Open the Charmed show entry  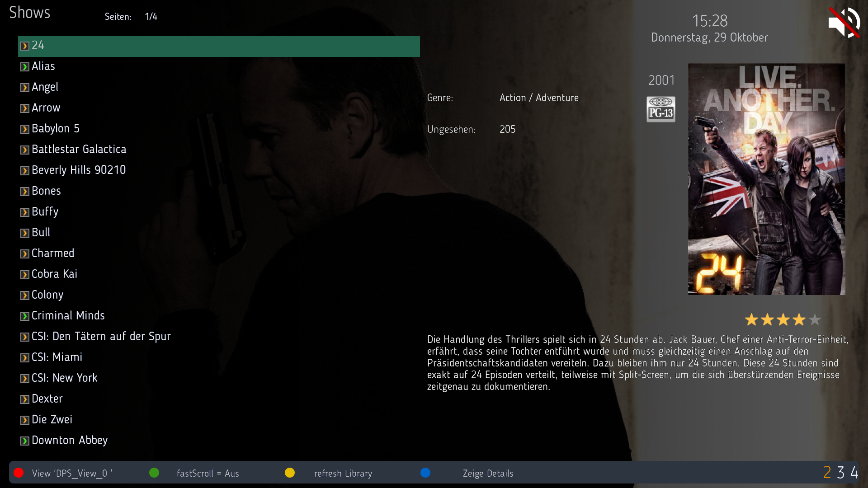[x=219, y=253]
